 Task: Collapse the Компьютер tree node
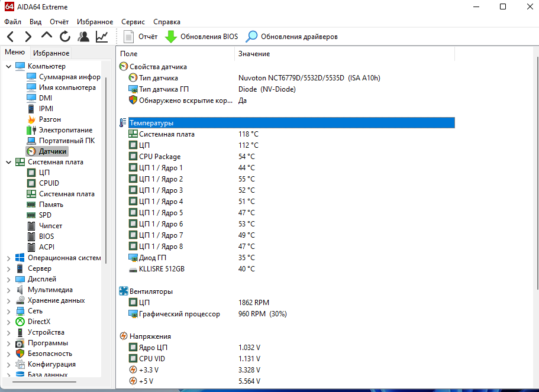(9, 66)
